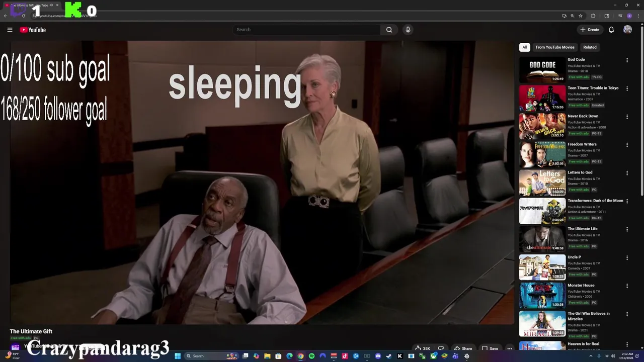644x362 pixels.
Task: Select the All filter chip
Action: 525,47
